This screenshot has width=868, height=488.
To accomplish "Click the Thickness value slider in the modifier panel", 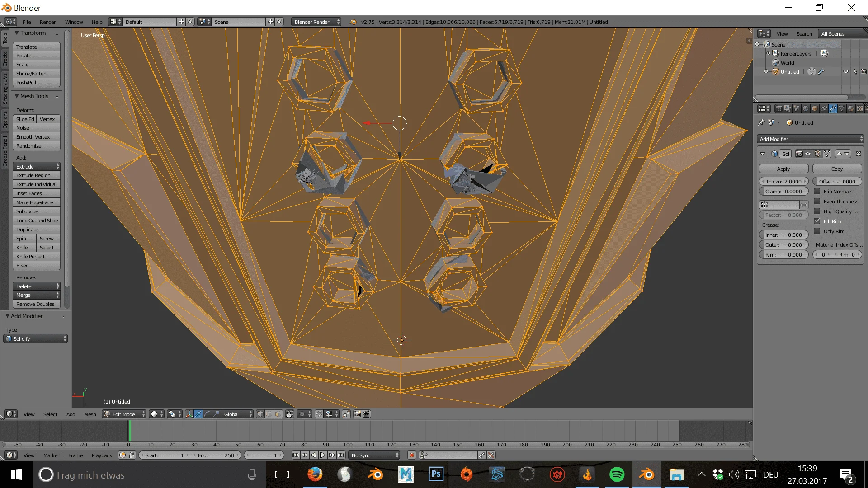I will point(783,181).
